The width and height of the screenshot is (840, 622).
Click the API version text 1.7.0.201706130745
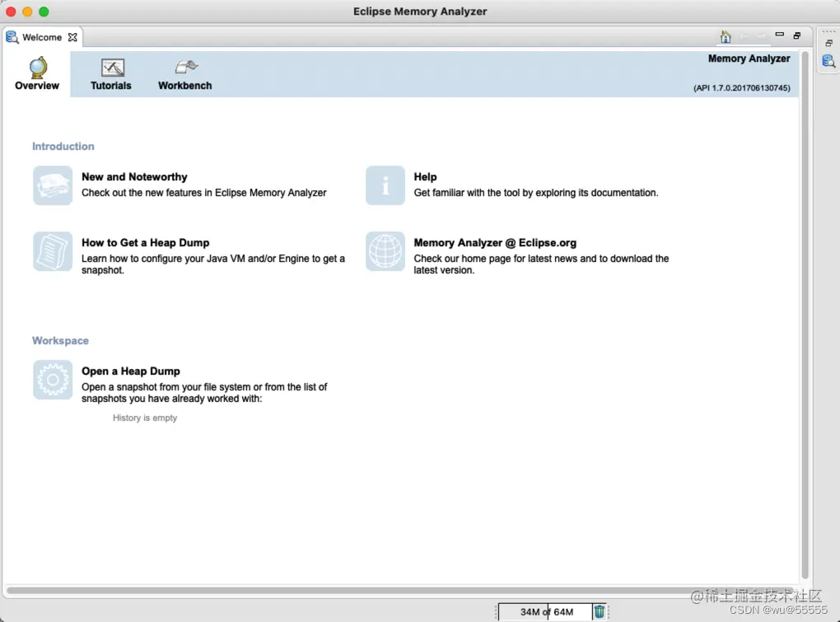click(741, 88)
